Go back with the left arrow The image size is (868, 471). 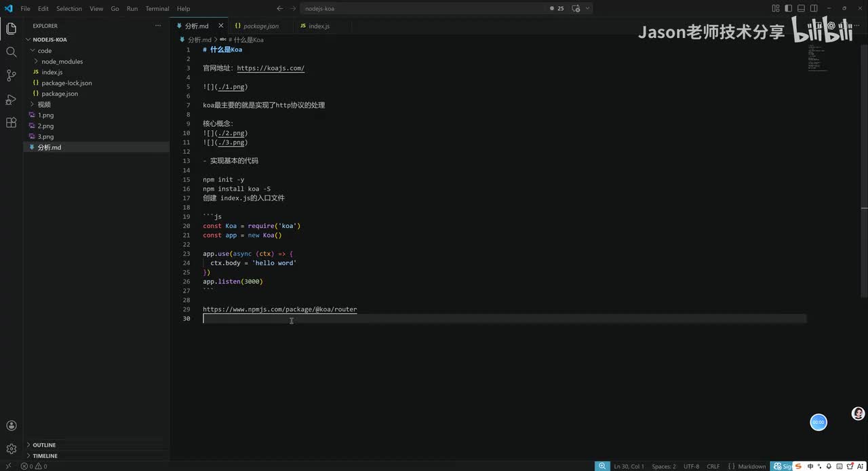(279, 9)
